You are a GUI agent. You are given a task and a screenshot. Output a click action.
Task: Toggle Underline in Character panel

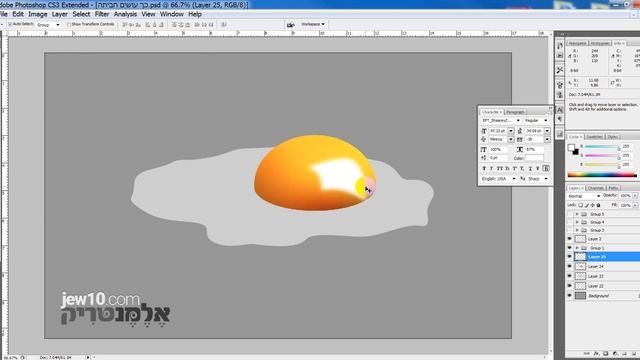pos(530,168)
